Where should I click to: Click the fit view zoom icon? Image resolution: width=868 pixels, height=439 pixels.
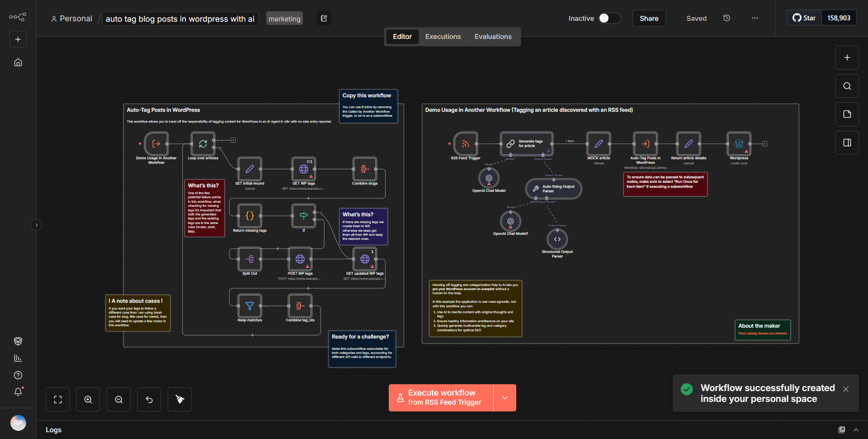58,400
